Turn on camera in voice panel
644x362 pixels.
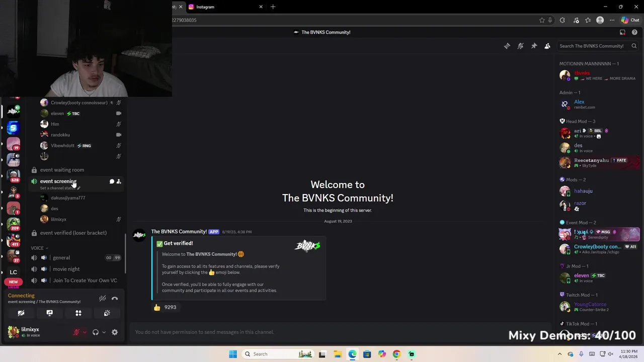(21, 313)
